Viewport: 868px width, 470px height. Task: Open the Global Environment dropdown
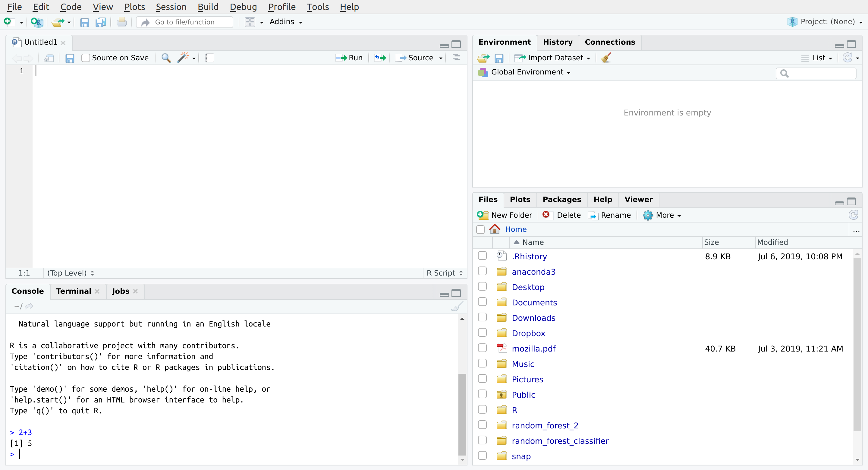point(524,72)
